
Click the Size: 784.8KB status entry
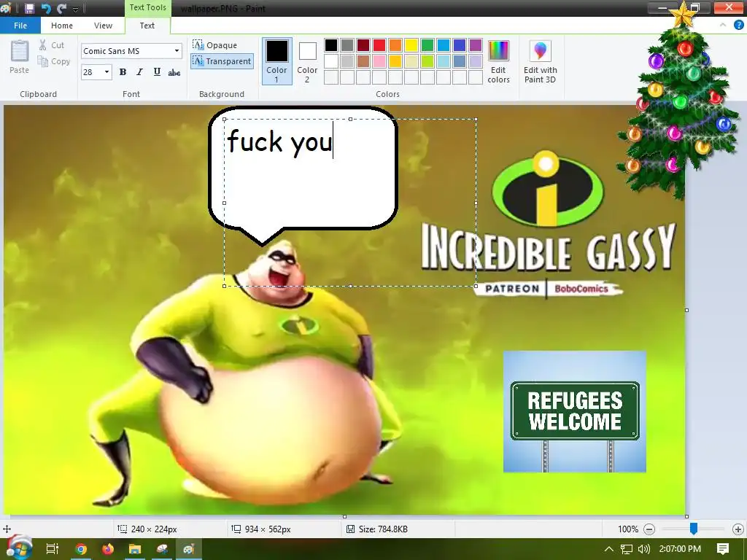(377, 529)
